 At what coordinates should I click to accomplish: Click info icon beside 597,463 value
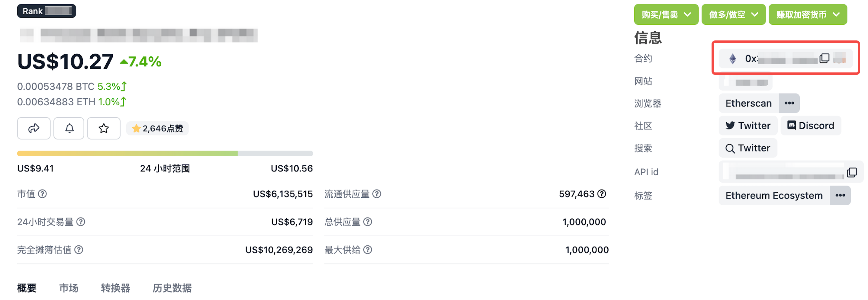coord(602,194)
